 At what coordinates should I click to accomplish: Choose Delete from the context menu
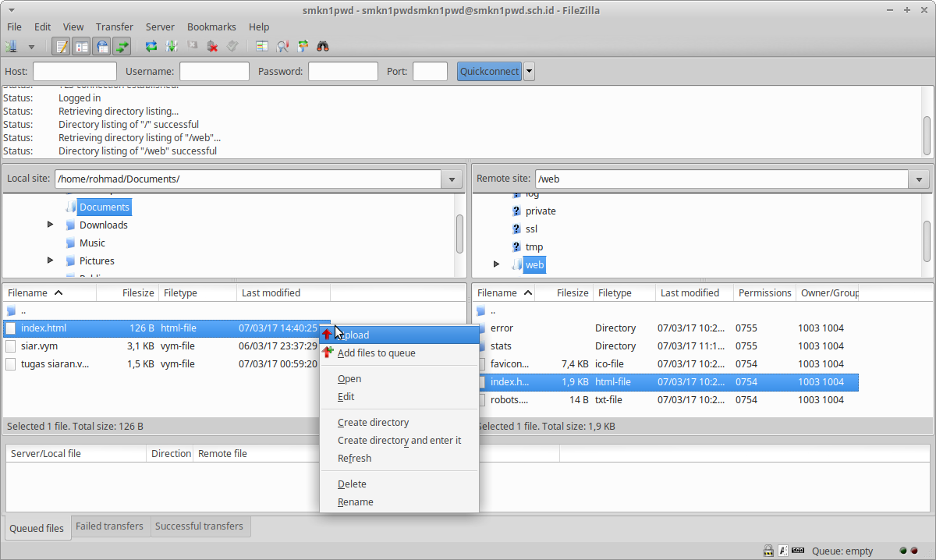399,484
